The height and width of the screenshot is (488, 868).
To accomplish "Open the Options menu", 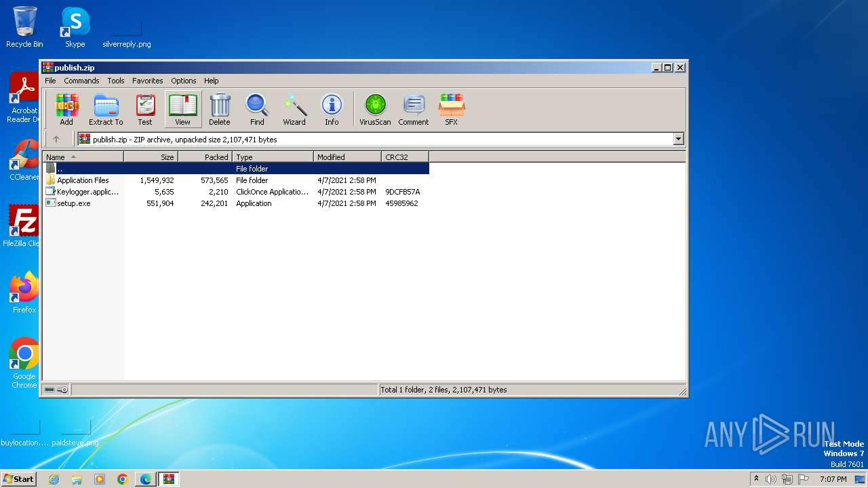I will [183, 81].
